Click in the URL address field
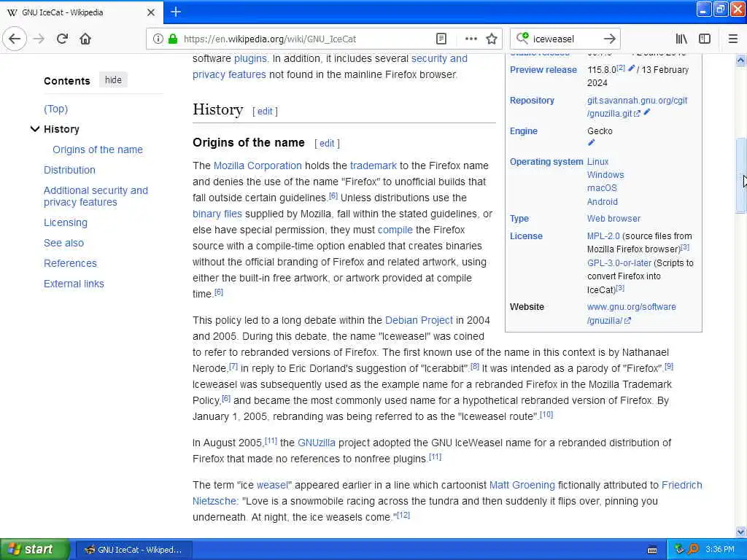The height and width of the screenshot is (560, 747). pyautogui.click(x=305, y=39)
